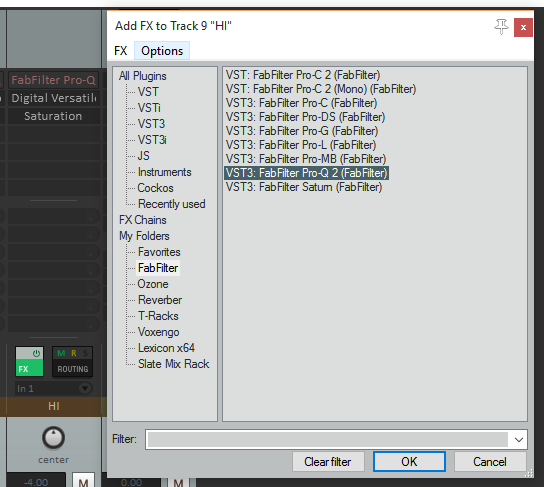Viewport: 544px width, 487px height.
Task: Select My Folders in the tree
Action: tap(144, 236)
